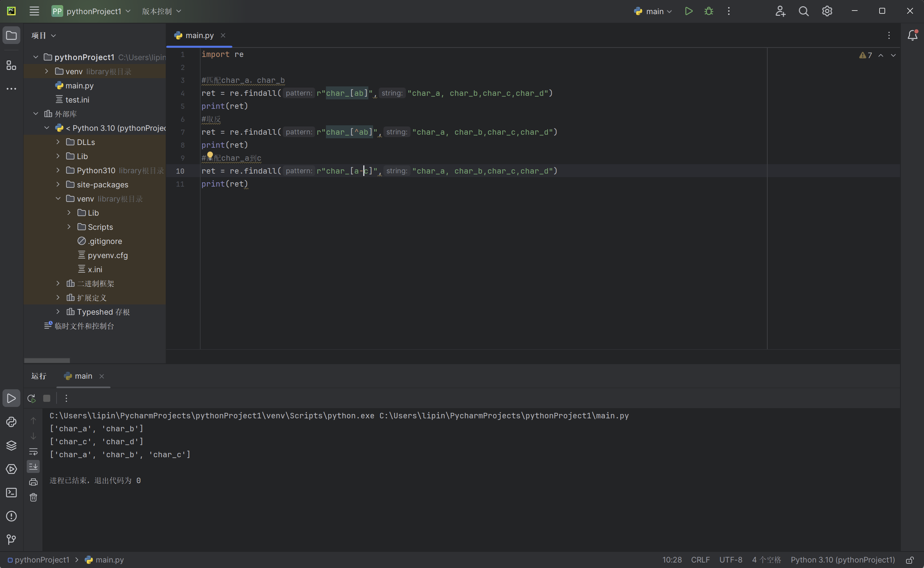Run the main configuration
The height and width of the screenshot is (568, 924).
pyautogui.click(x=688, y=11)
